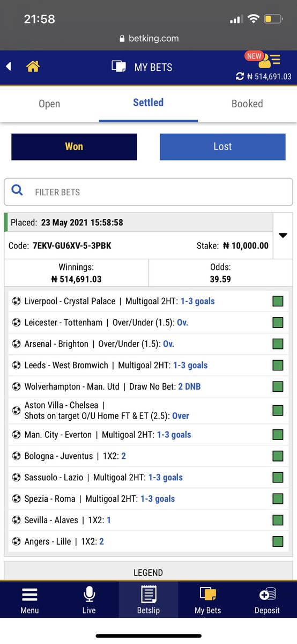Open Live betting microphone icon
Viewport: 297px width, 644px height.
click(89, 595)
